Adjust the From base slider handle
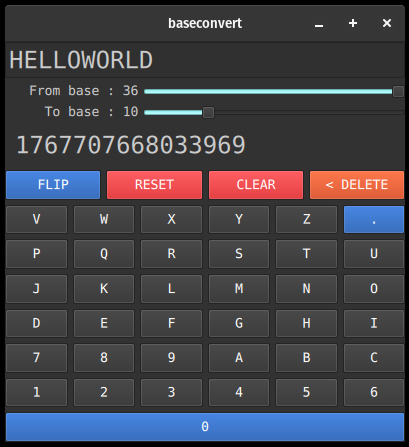The image size is (409, 447). [x=398, y=91]
